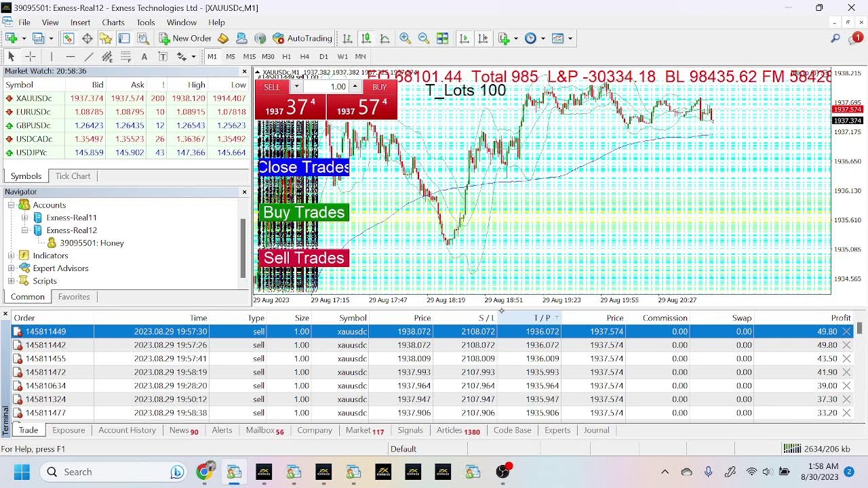868x488 pixels.
Task: Switch timeframe to M15
Action: (x=250, y=56)
